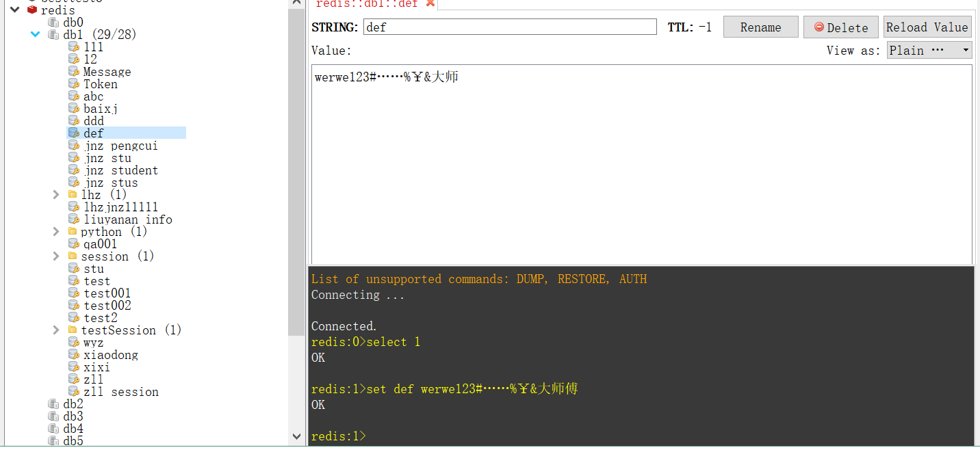
Task: Click inside the Value text area
Action: (x=641, y=164)
